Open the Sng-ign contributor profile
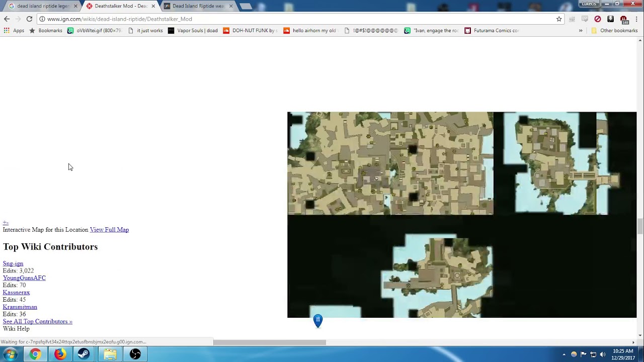 pyautogui.click(x=13, y=263)
